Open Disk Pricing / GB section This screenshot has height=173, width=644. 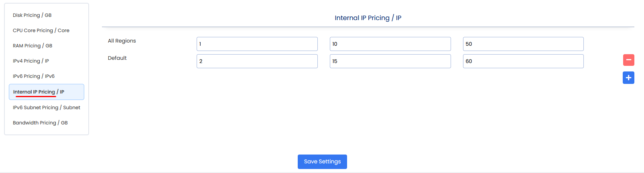(32, 15)
